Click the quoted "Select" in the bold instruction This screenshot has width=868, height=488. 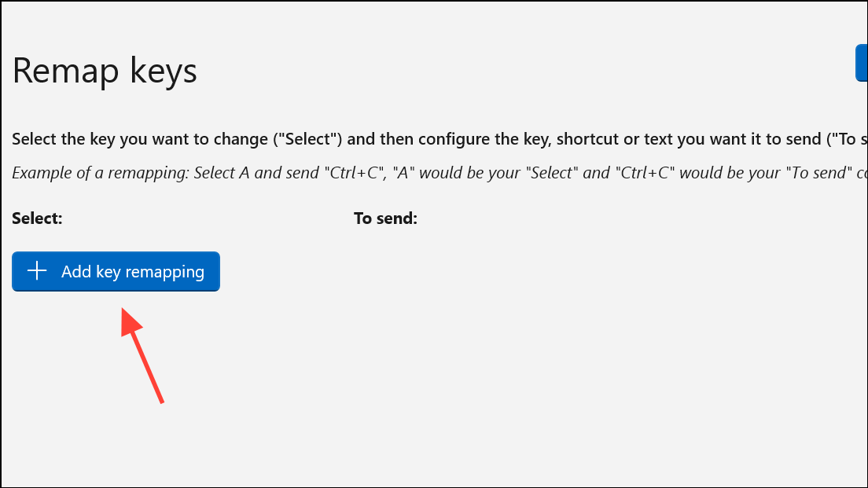pos(312,140)
